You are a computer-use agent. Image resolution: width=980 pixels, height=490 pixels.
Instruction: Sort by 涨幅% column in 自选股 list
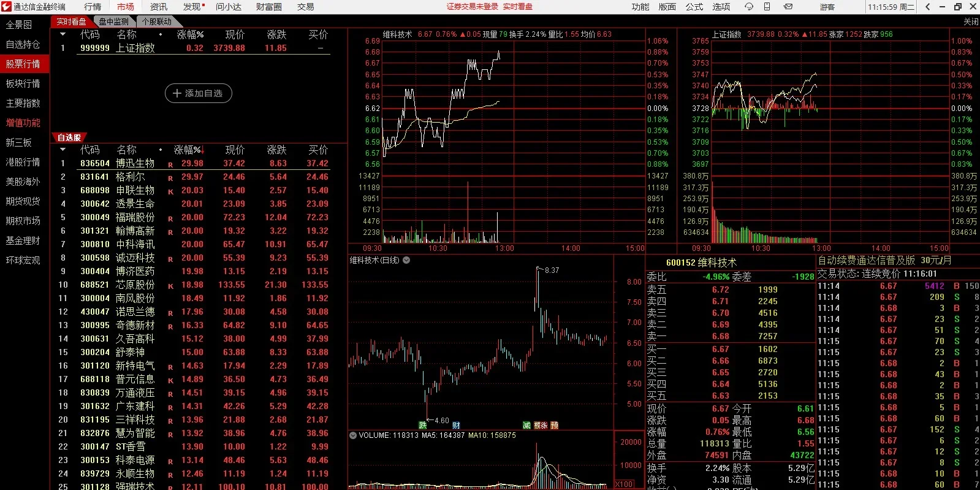pos(188,150)
